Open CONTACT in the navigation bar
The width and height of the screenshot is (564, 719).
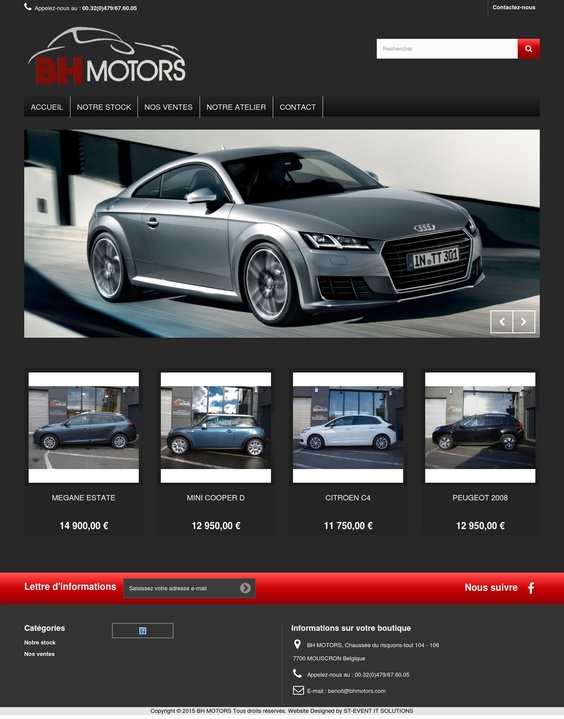click(x=298, y=107)
